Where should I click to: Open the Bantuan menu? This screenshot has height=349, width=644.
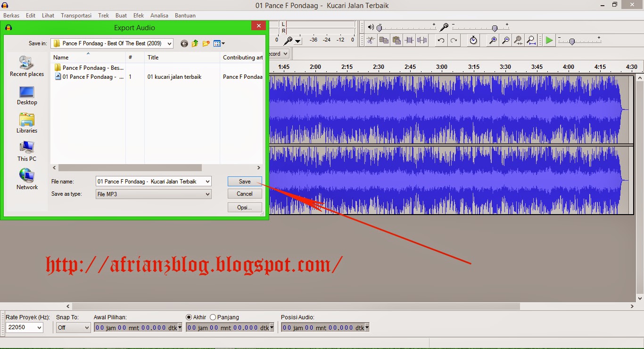click(x=185, y=16)
